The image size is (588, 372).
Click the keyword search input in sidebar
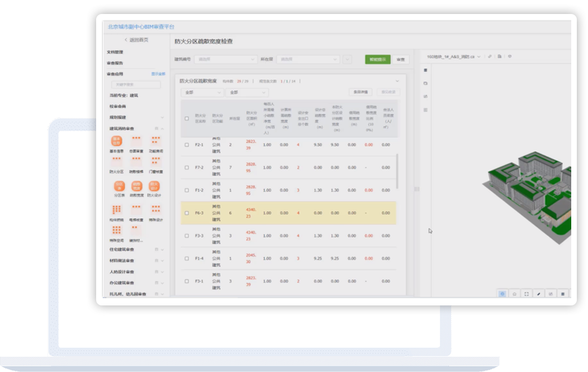point(136,85)
